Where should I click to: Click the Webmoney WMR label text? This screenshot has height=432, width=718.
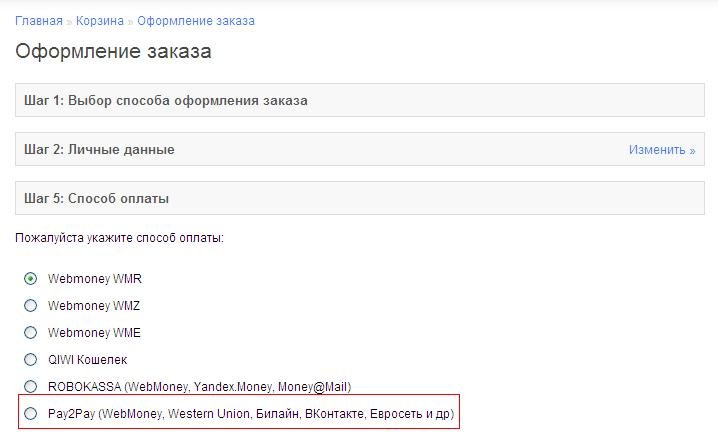(x=88, y=279)
